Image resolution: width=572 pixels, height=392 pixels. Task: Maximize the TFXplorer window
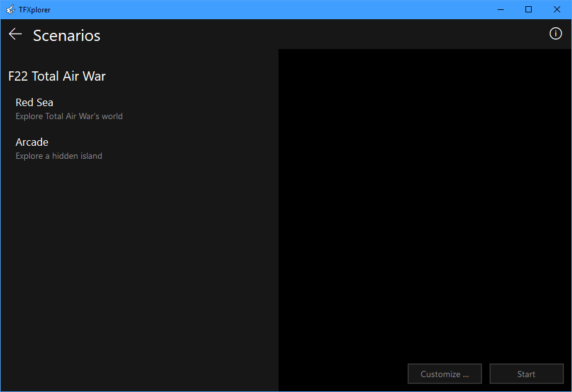tap(529, 9)
